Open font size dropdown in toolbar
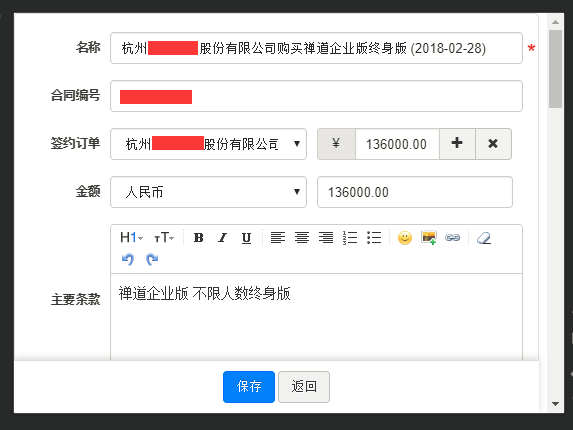Viewport: 573px width, 430px height. [164, 238]
